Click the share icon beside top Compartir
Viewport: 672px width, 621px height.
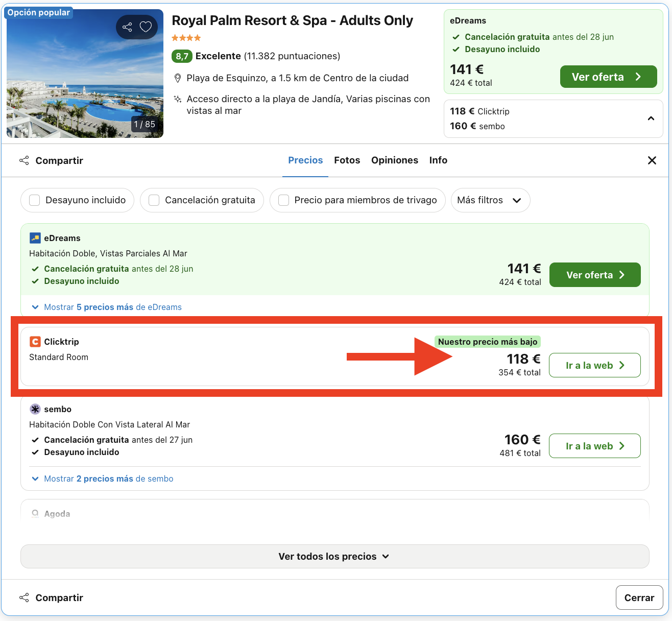click(24, 160)
